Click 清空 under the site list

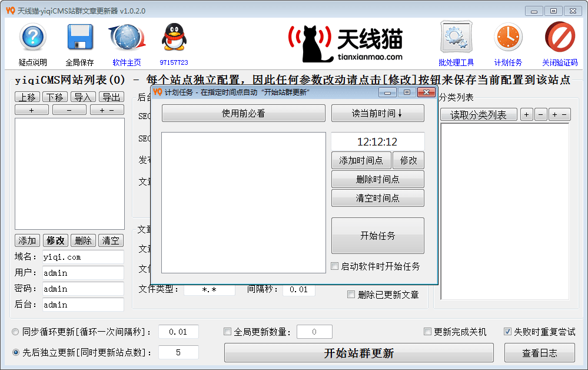coord(111,240)
